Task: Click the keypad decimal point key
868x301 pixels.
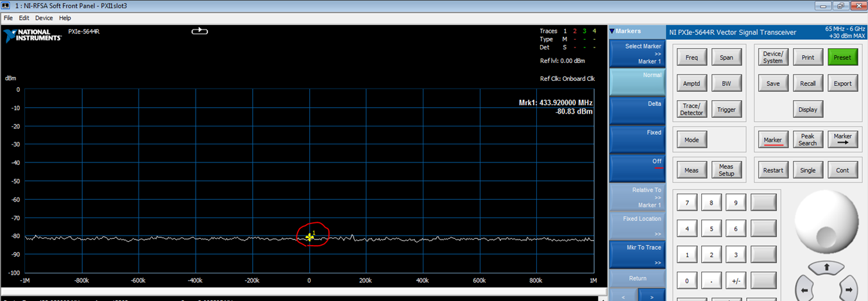Action: (x=711, y=281)
